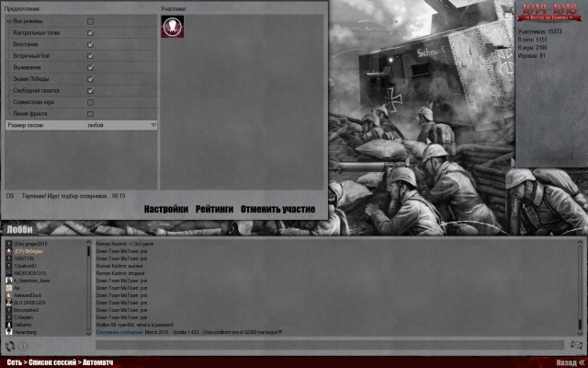This screenshot has height=368, width=588.
Task: Click the Контрольные точки row label
Action: [37, 33]
